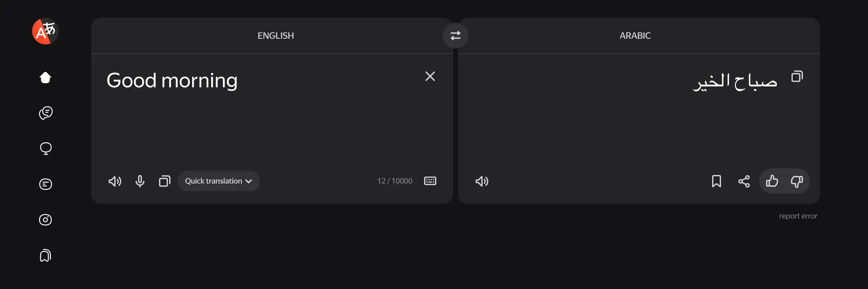Switch to the Arabic language tab
Screen dimensions: 868x289
pyautogui.click(x=635, y=35)
